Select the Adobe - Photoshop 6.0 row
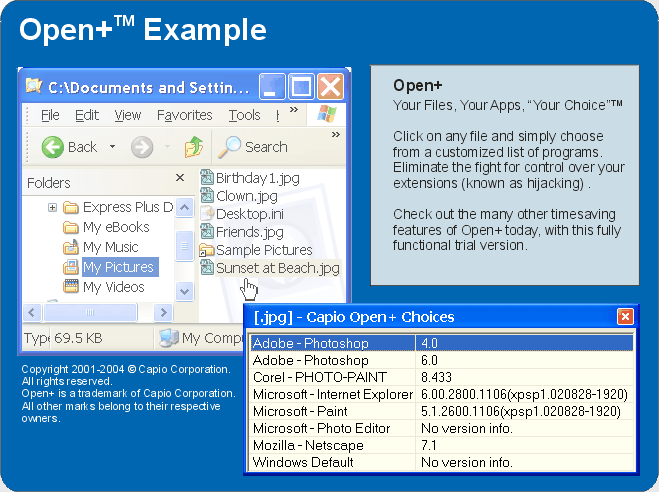Viewport: 659px width, 492px height. pos(441,360)
